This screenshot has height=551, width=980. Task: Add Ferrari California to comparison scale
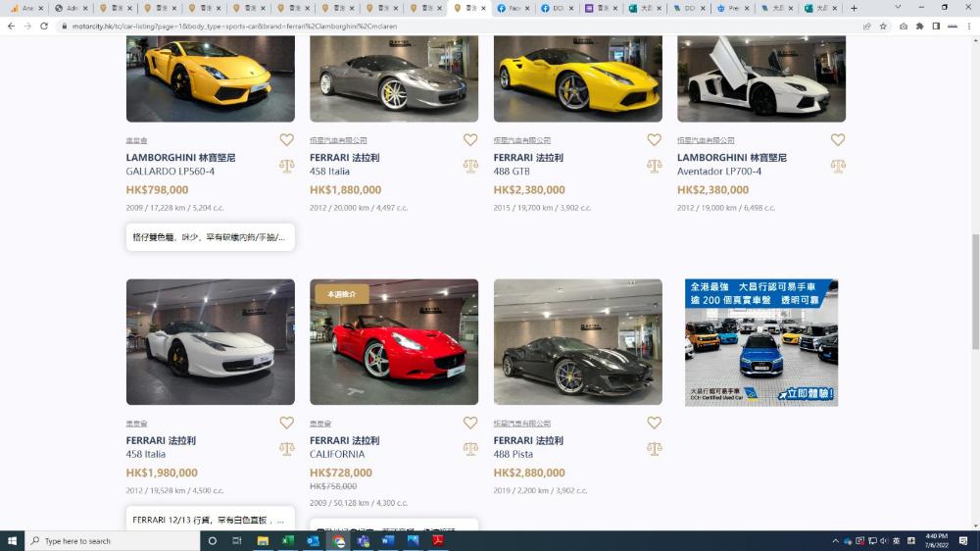pyautogui.click(x=470, y=448)
